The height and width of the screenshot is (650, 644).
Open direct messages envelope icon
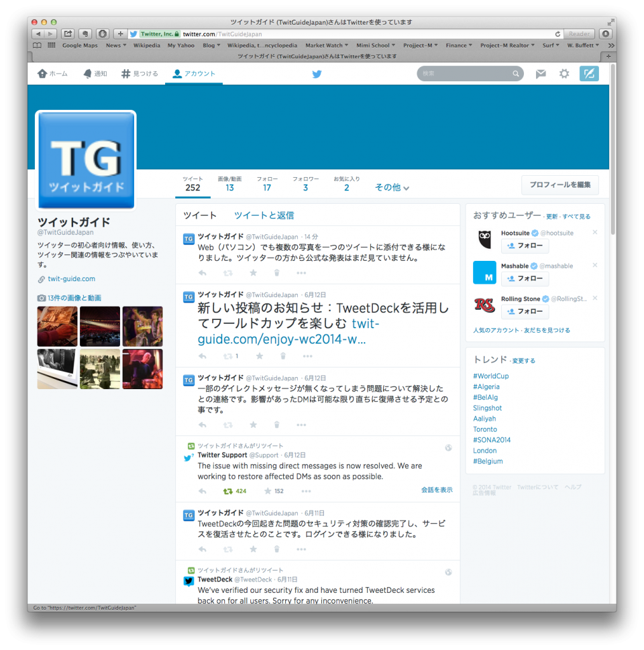tap(540, 74)
